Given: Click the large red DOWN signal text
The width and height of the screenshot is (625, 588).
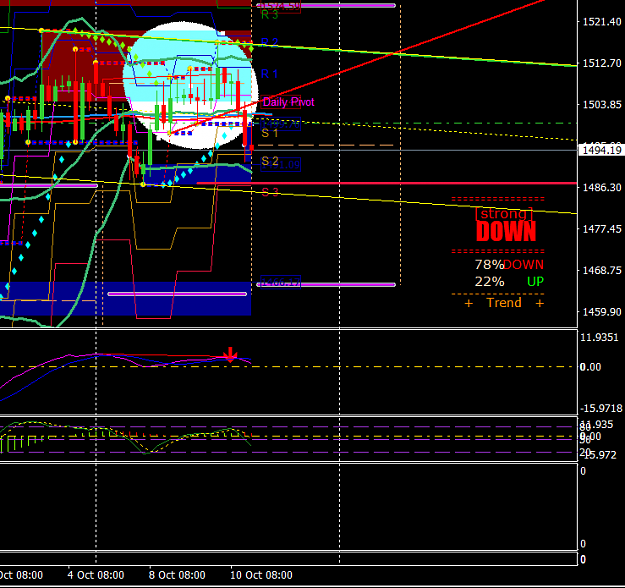Looking at the screenshot, I should [x=506, y=231].
